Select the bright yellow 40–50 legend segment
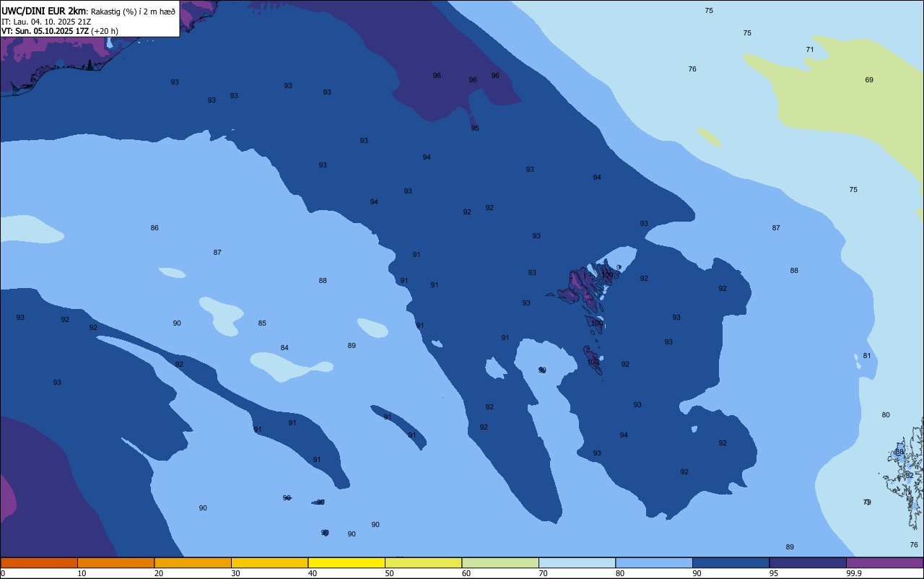 [x=346, y=562]
